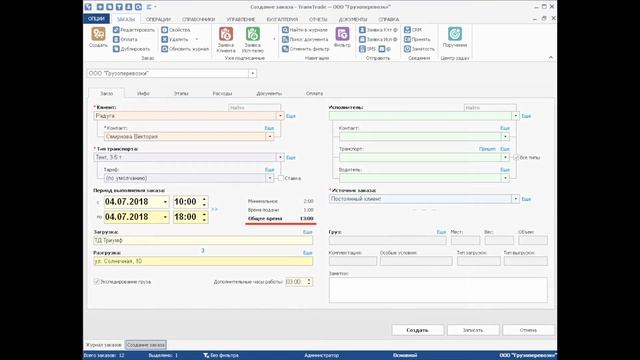The height and width of the screenshot is (360, 640).
Task: Adjust Дополнительные часы работы stepper
Action: (309, 282)
